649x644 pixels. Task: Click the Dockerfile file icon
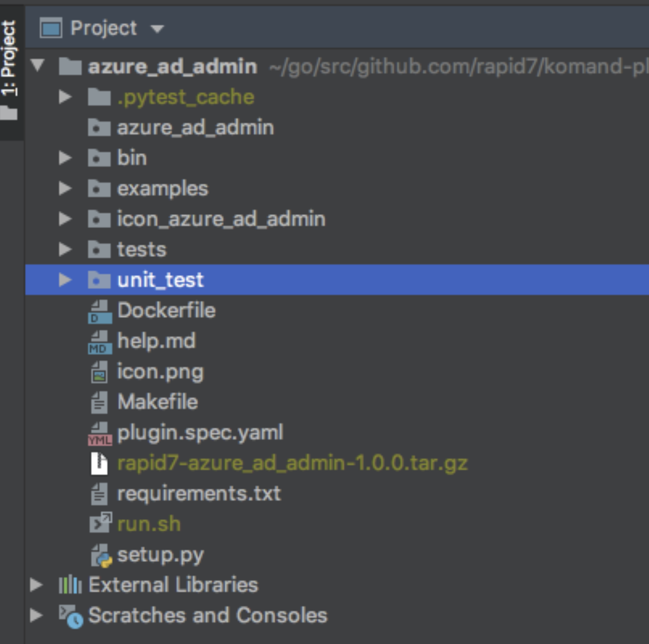tap(99, 311)
